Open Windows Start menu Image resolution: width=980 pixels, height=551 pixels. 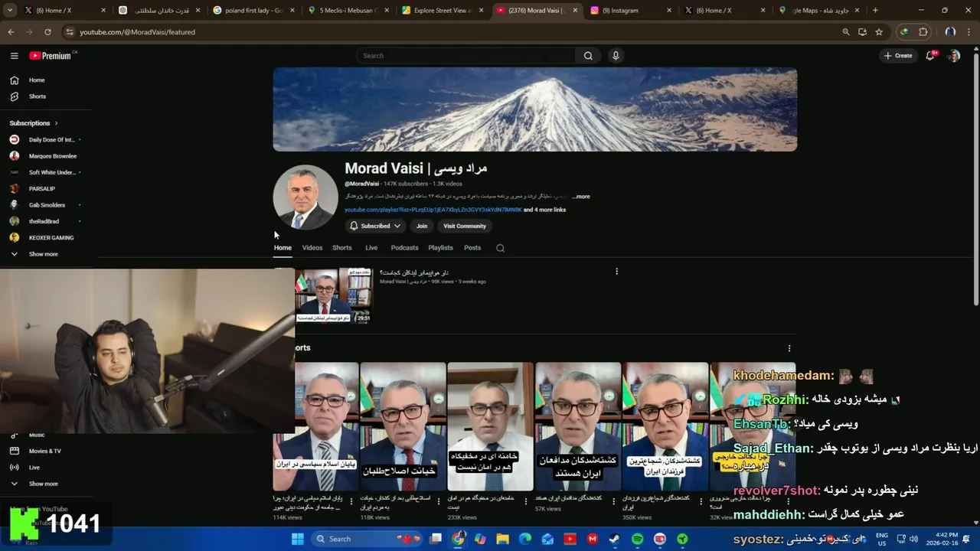point(298,539)
